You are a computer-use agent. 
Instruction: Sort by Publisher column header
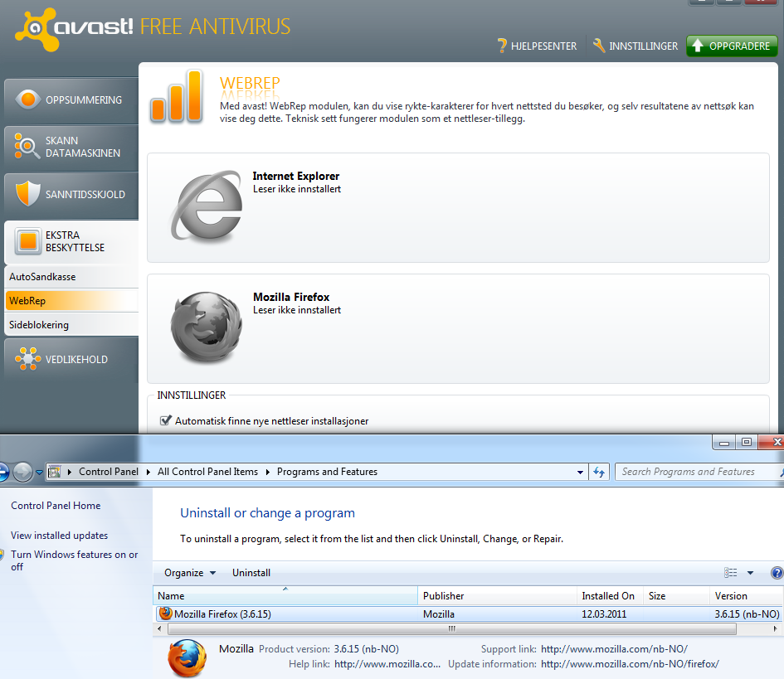pos(497,595)
